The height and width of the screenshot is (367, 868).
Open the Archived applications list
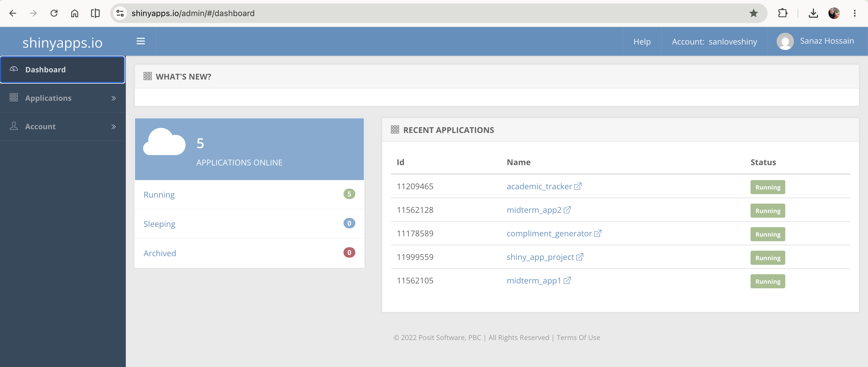(160, 253)
